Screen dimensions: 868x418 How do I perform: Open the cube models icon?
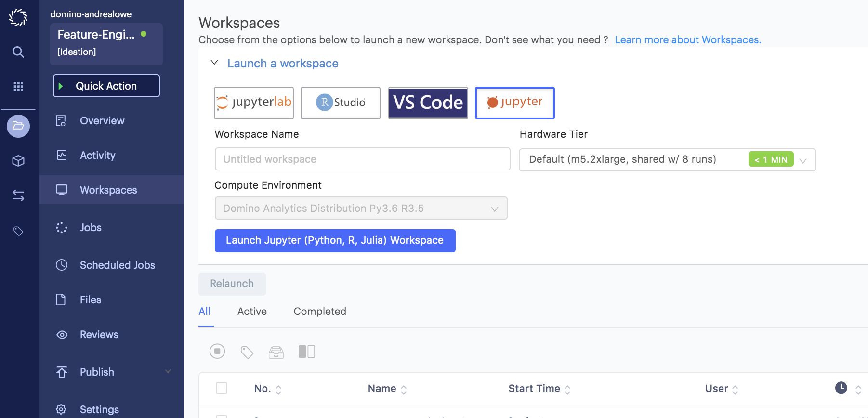point(18,161)
